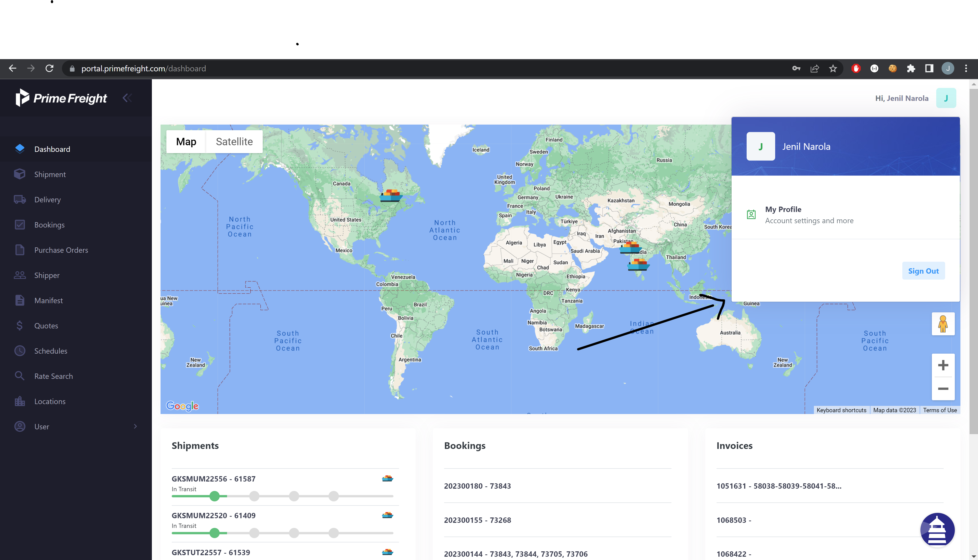978x560 pixels.
Task: Click Hi, Jenil Narola greeting
Action: 902,98
